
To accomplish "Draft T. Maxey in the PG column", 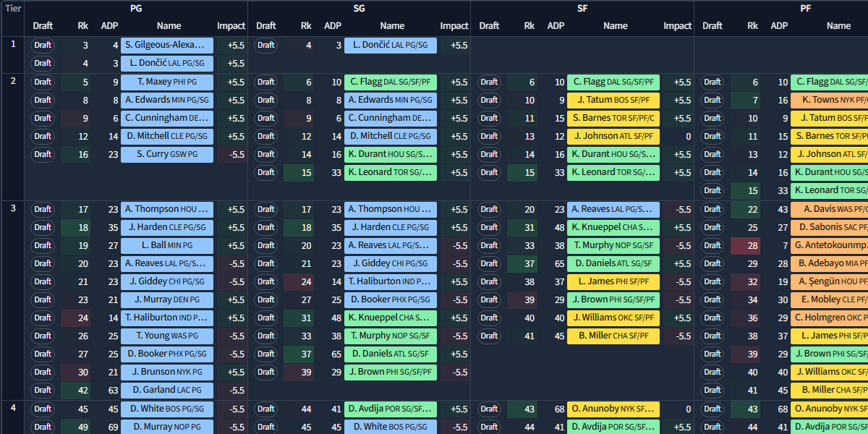I will click(43, 82).
